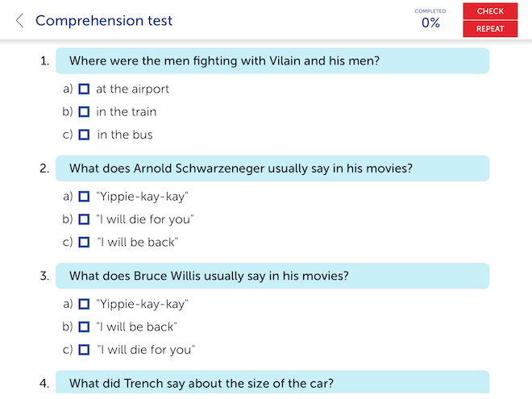Check "I will die for you" for question 2

[x=84, y=219]
